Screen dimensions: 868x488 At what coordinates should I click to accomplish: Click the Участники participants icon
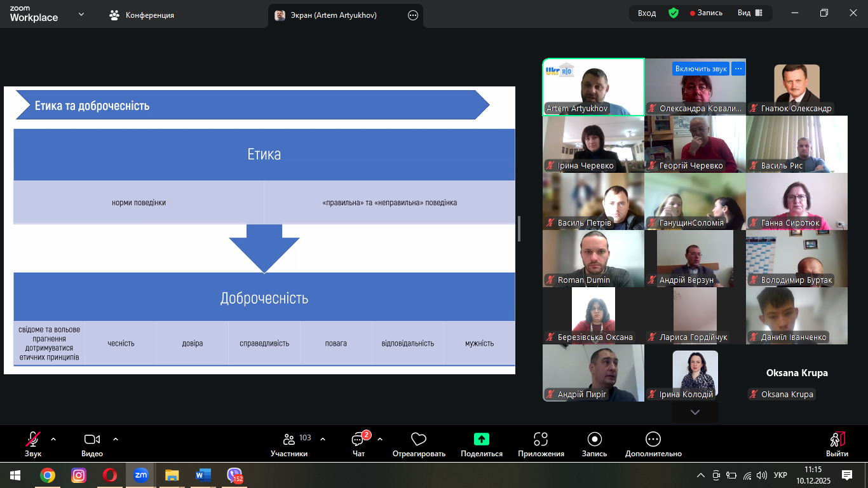click(x=289, y=439)
